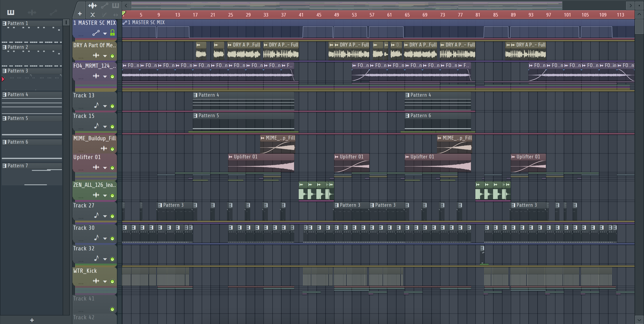Open the WTR_Kick track dropdown arrow
The width and height of the screenshot is (644, 324).
pyautogui.click(x=105, y=282)
